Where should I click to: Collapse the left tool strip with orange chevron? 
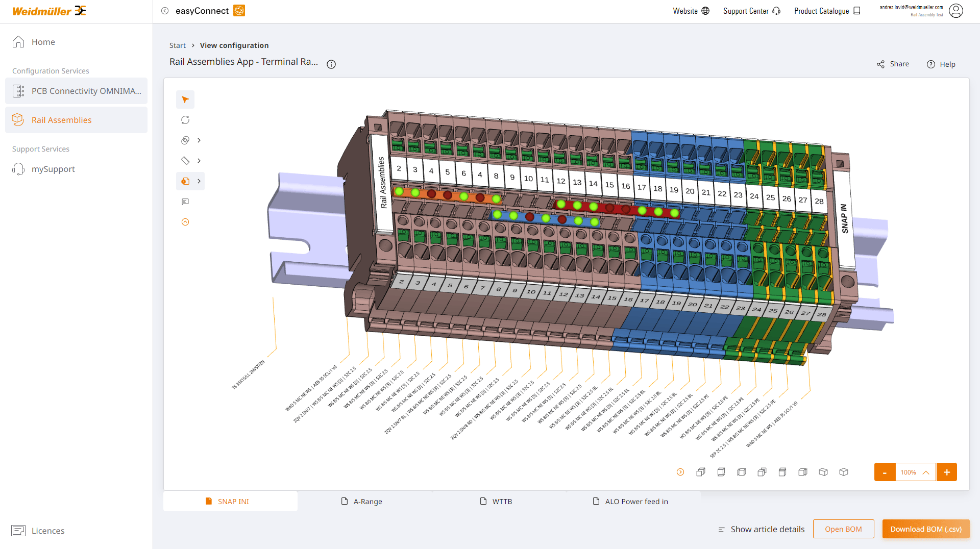click(185, 222)
